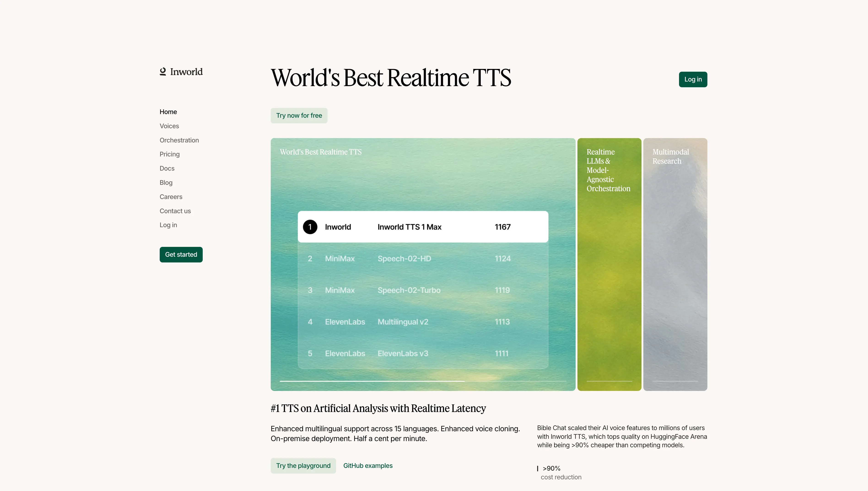Click the Inworld logo icon

click(x=163, y=71)
